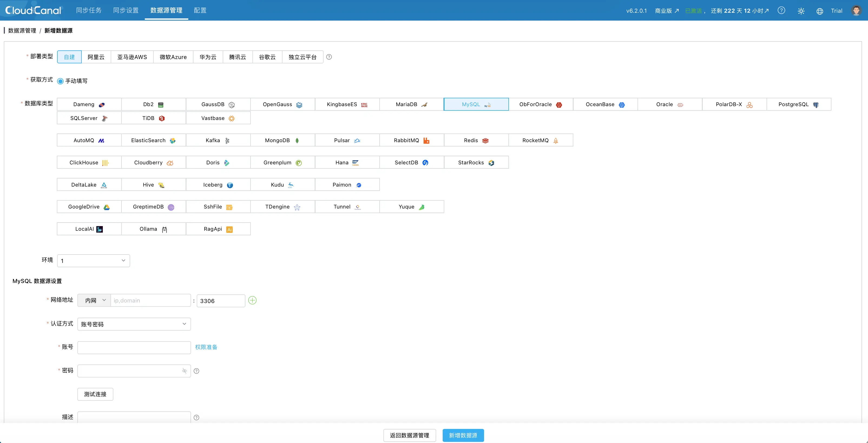The height and width of the screenshot is (443, 868).
Task: Select 微软Azure deployment type
Action: 173,57
